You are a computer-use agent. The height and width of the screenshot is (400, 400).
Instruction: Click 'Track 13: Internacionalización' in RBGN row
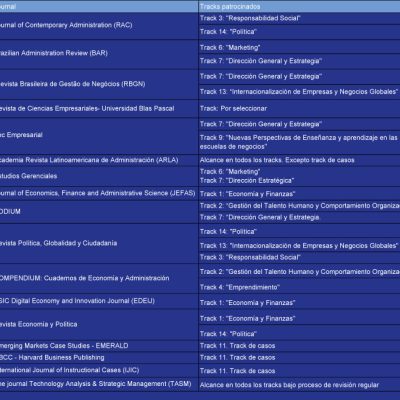point(299,92)
